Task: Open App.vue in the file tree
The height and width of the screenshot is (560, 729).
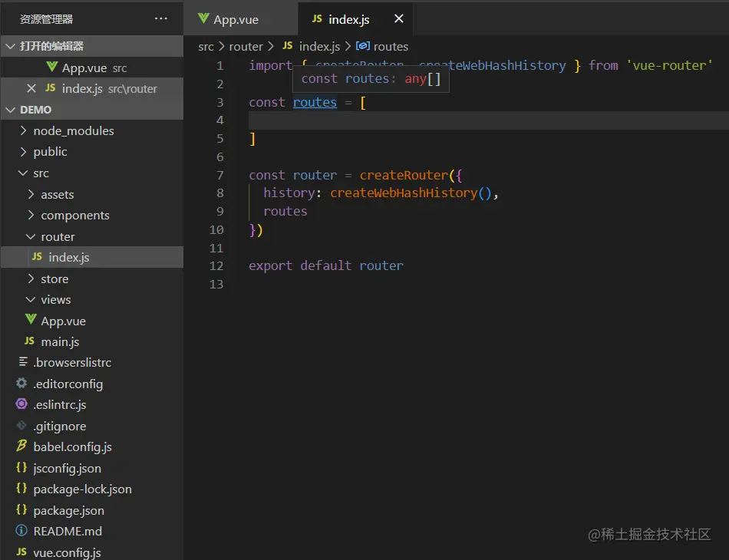Action: (91, 321)
